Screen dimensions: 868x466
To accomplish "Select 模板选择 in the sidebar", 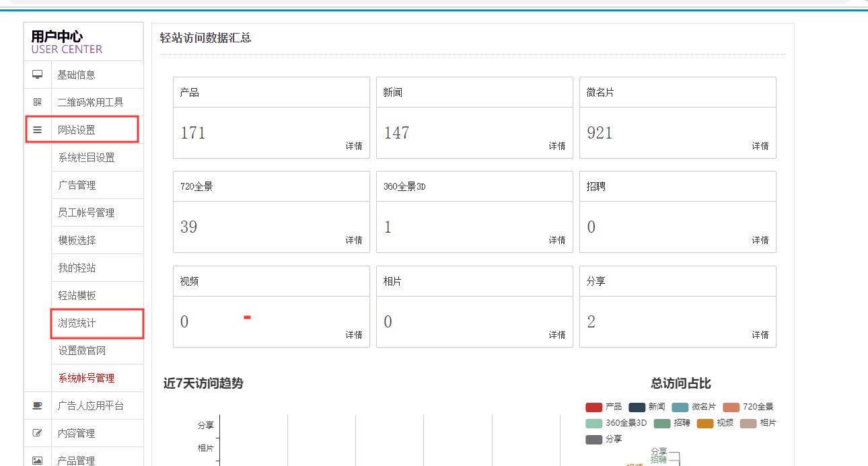I will click(x=77, y=240).
